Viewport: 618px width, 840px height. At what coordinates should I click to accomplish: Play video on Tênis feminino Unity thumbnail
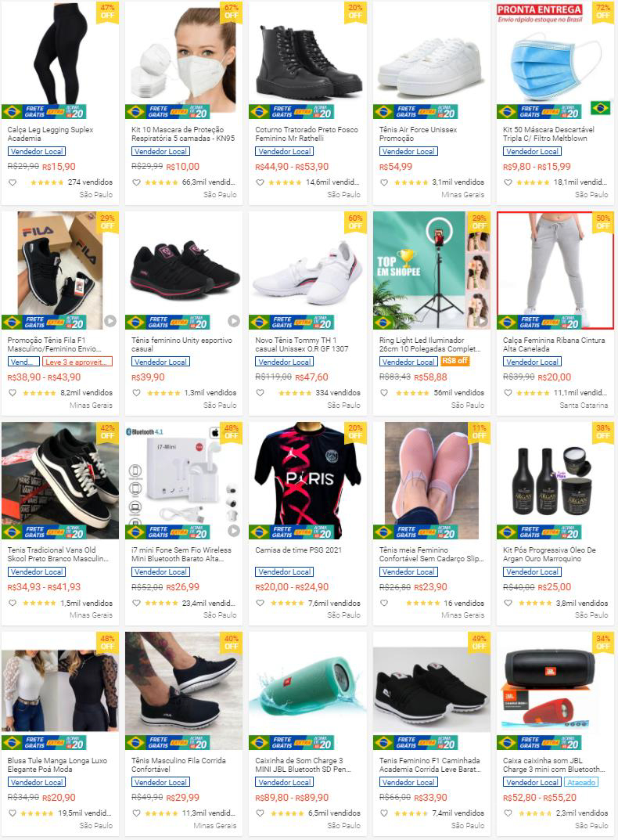(233, 321)
